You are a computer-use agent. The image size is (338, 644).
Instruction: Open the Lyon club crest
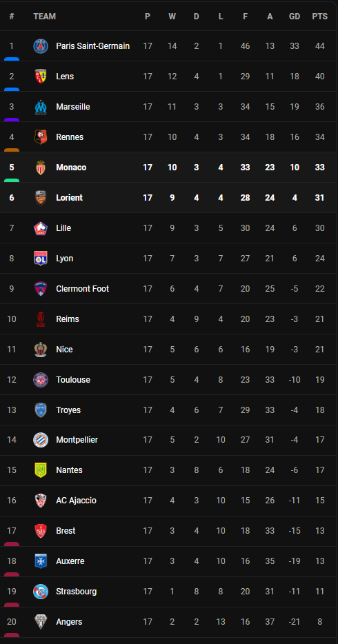pyautogui.click(x=41, y=259)
